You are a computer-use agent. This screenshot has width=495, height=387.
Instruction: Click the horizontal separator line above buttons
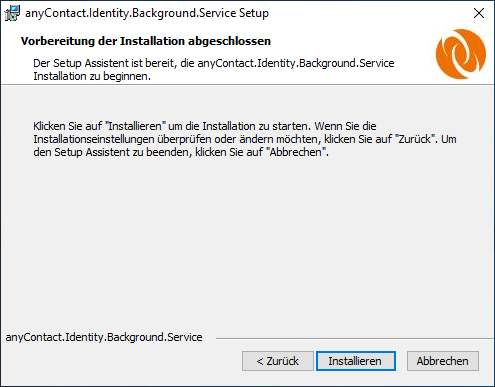[355, 339]
